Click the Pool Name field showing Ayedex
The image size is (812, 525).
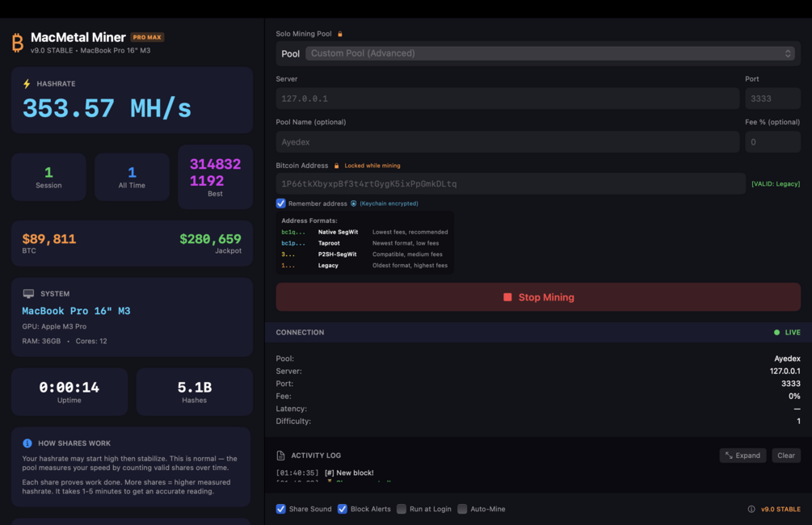(507, 142)
